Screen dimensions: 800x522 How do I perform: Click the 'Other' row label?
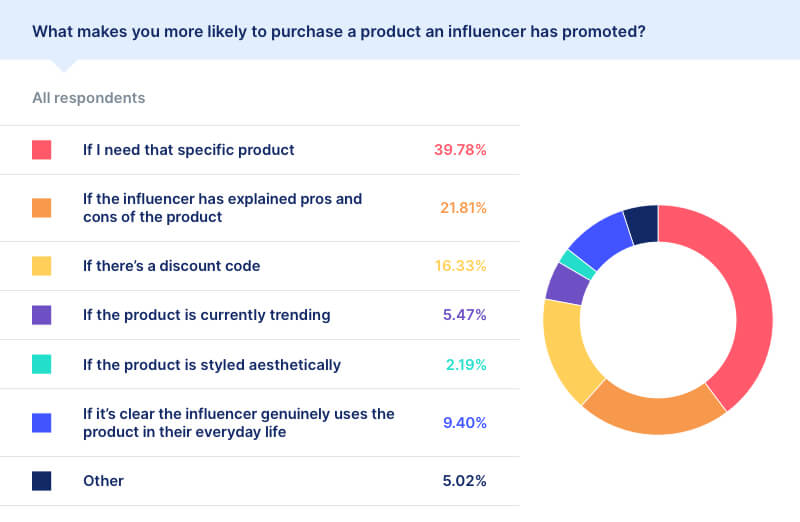[x=103, y=481]
